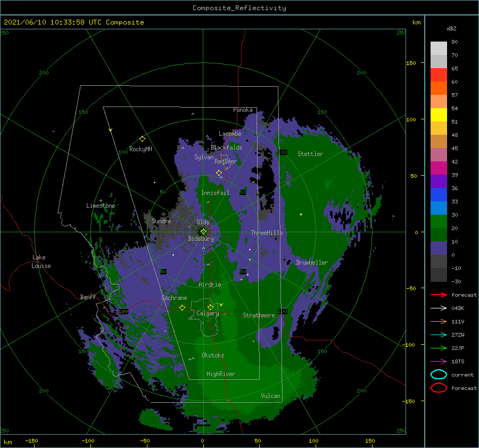Click the red forecast ellipse legend icon
Image resolution: width=479 pixels, height=448 pixels.
pyautogui.click(x=439, y=388)
